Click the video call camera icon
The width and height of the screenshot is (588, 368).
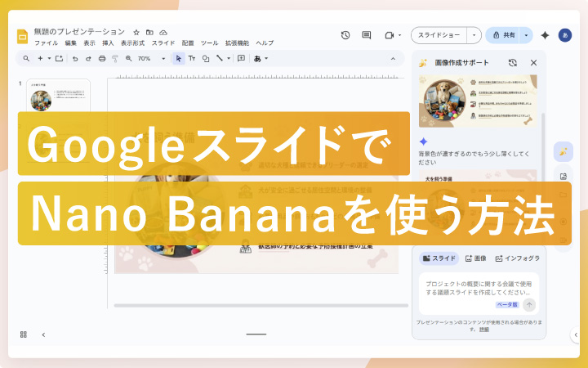(390, 35)
